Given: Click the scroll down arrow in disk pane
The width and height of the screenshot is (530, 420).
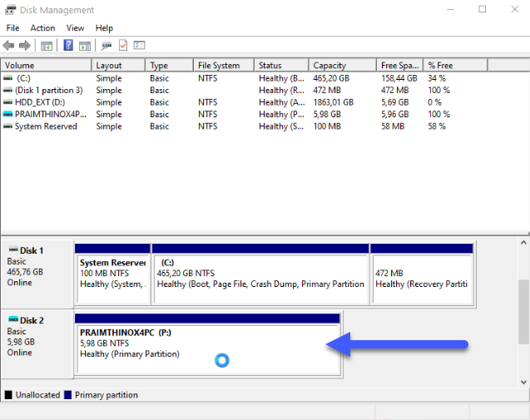Looking at the screenshot, I should 523,382.
